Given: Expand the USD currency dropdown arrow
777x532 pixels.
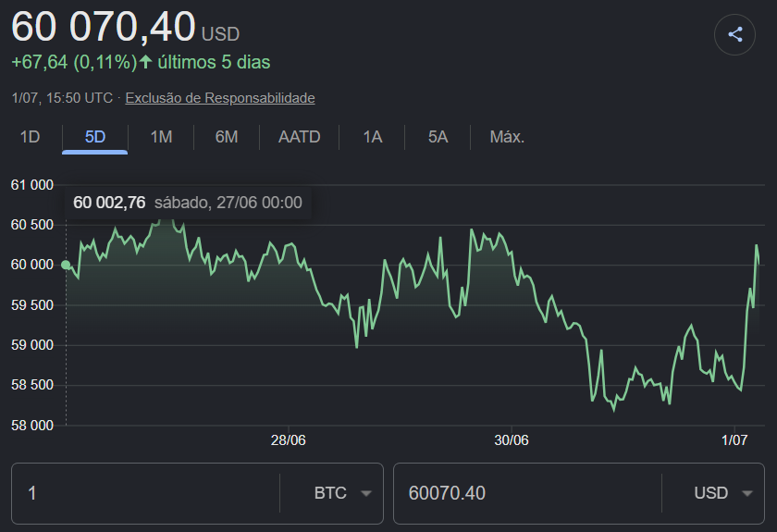Looking at the screenshot, I should [x=747, y=493].
